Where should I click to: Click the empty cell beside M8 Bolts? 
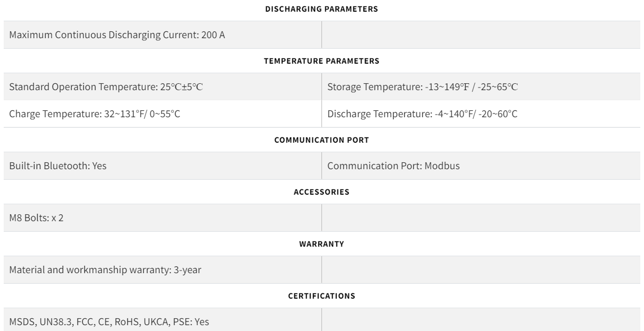(x=481, y=217)
